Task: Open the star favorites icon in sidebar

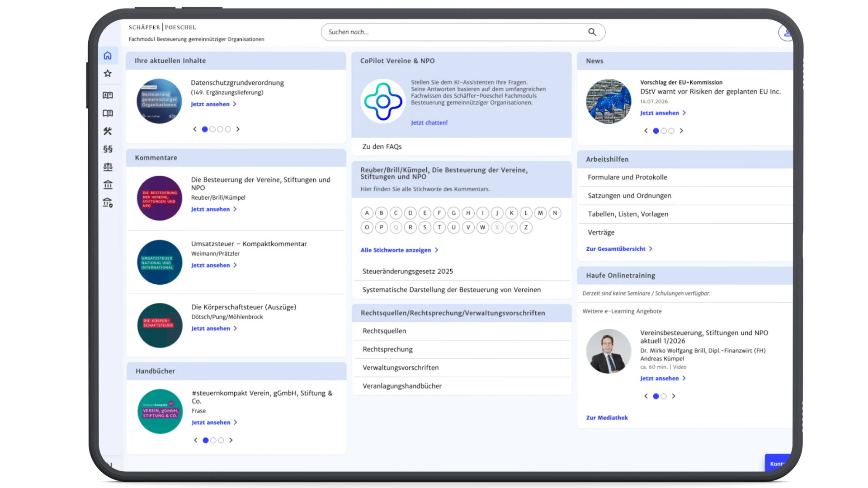Action: [x=108, y=73]
